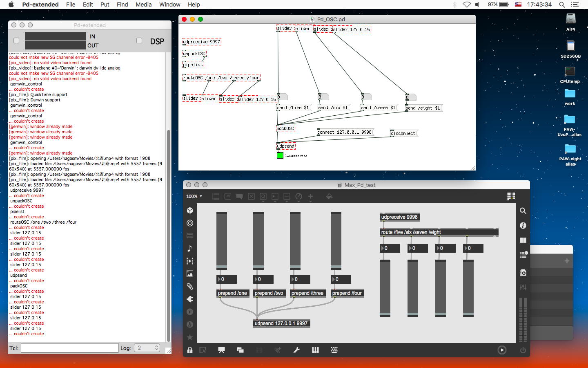Open the Wi-Fi status menu

pos(467,4)
